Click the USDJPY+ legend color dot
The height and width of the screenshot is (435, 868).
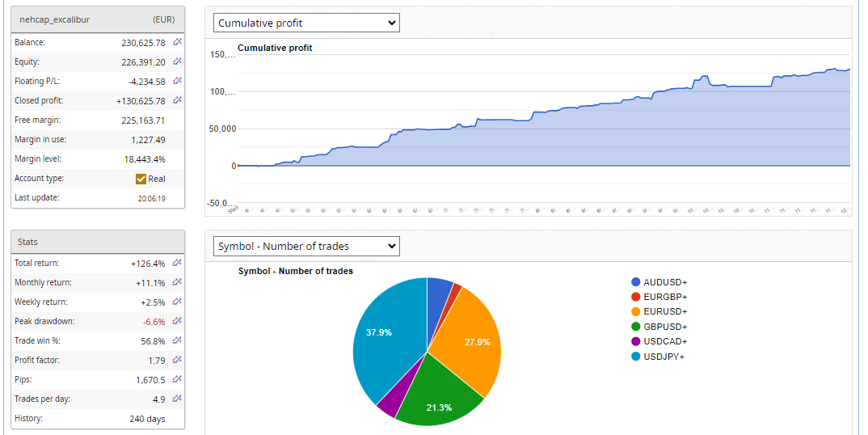[x=635, y=357]
